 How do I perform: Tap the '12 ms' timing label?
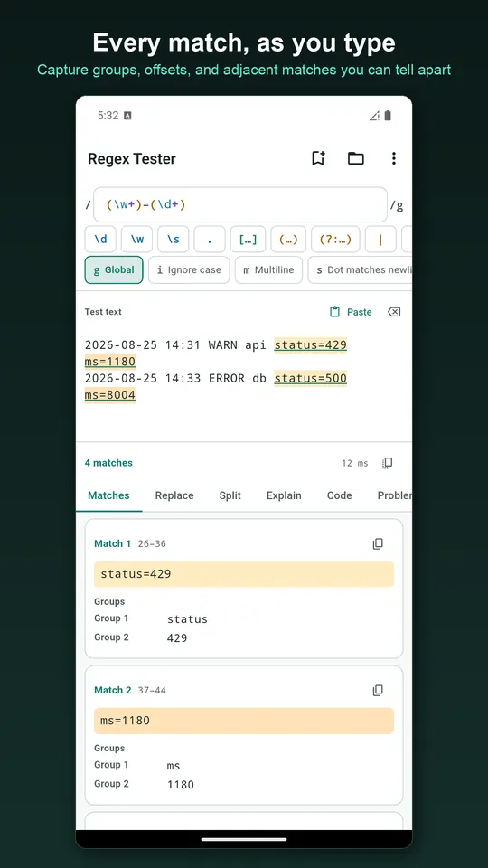tap(354, 463)
